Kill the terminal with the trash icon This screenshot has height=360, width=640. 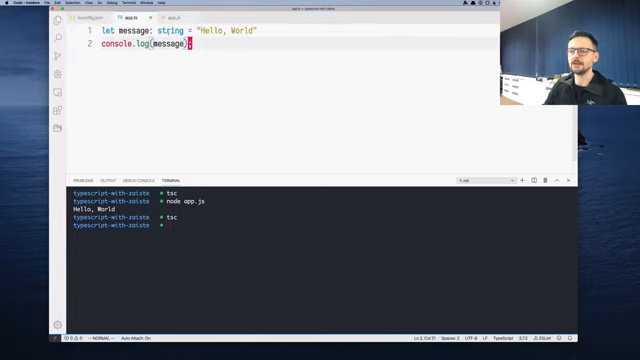point(545,180)
